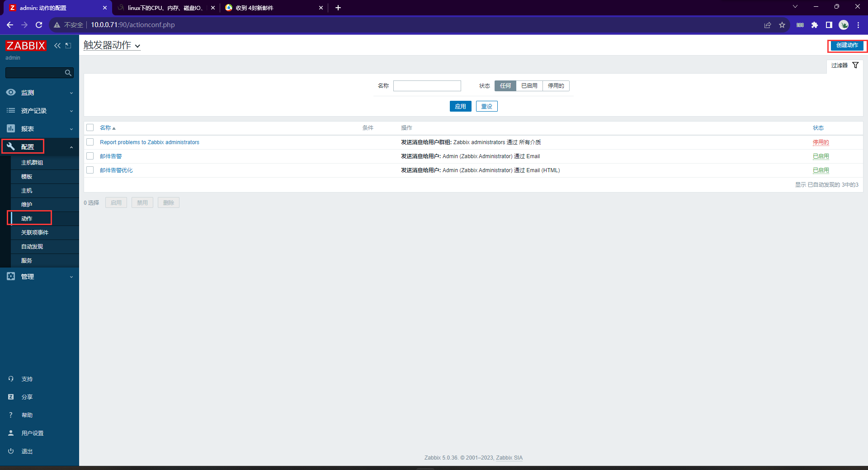Select 已启用 status filter
This screenshot has height=470, width=868.
(x=529, y=85)
